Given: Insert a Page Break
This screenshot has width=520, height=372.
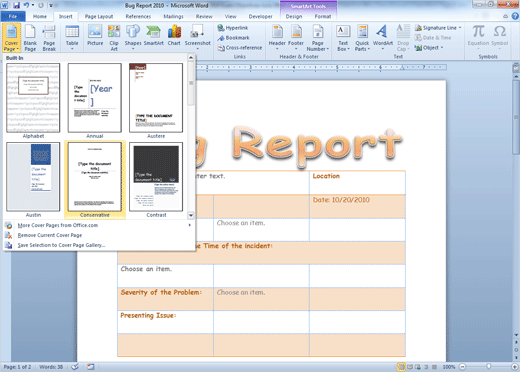Looking at the screenshot, I should pos(49,38).
